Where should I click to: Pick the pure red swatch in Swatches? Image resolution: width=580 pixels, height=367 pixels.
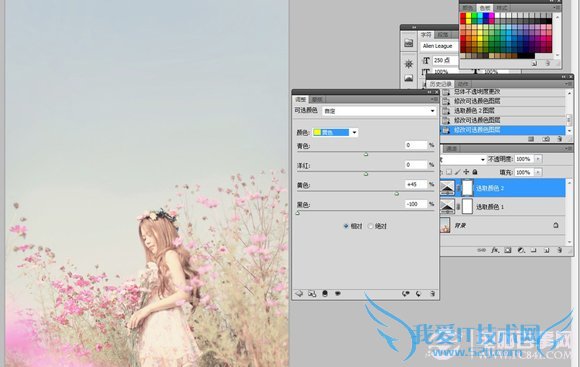click(x=463, y=16)
